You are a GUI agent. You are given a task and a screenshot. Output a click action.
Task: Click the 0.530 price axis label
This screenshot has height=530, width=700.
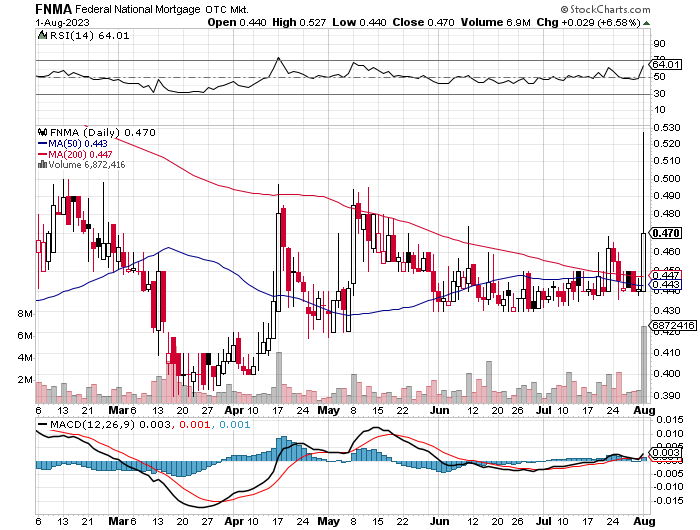(667, 128)
